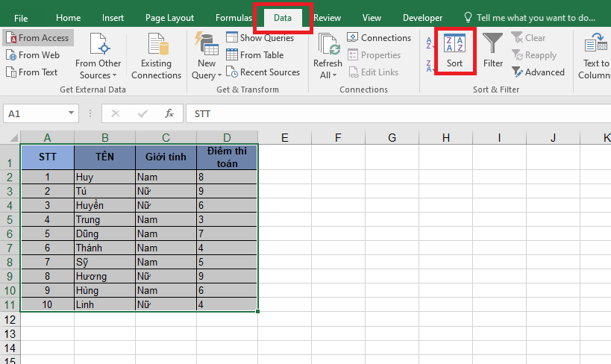Click the Insert Function fx icon
This screenshot has height=364, width=611.
coord(169,113)
